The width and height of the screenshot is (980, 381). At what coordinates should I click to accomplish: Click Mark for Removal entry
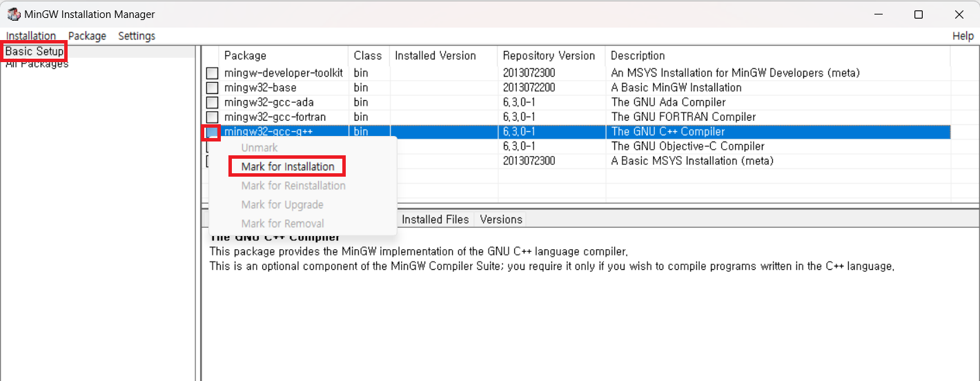(282, 224)
